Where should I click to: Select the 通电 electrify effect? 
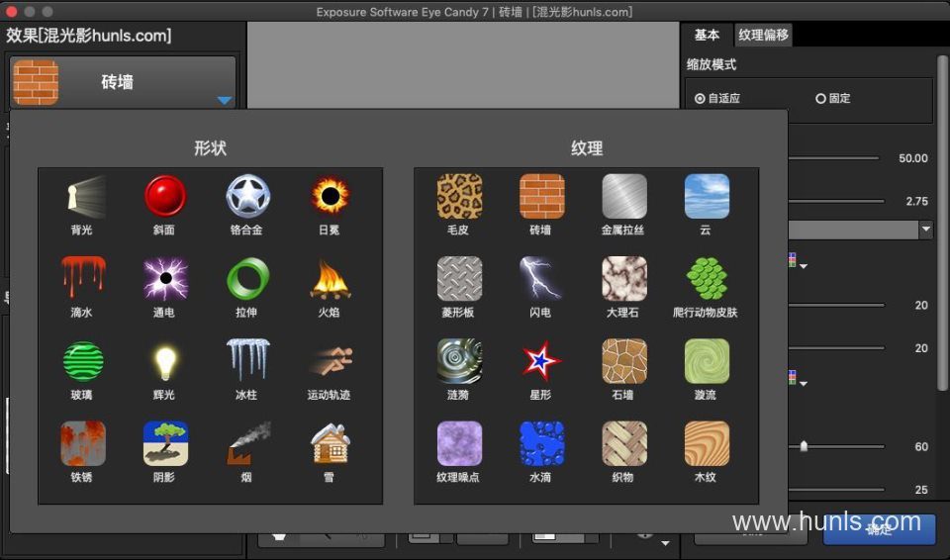(165, 279)
